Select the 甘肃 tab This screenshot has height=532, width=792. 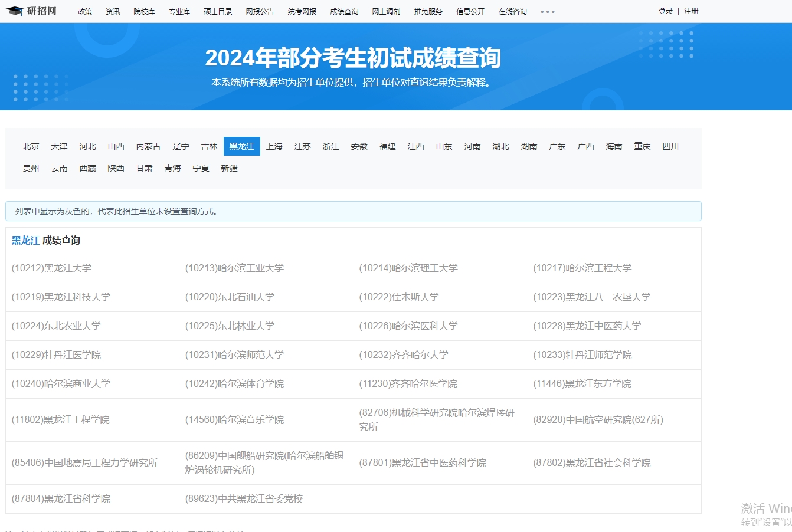click(145, 168)
